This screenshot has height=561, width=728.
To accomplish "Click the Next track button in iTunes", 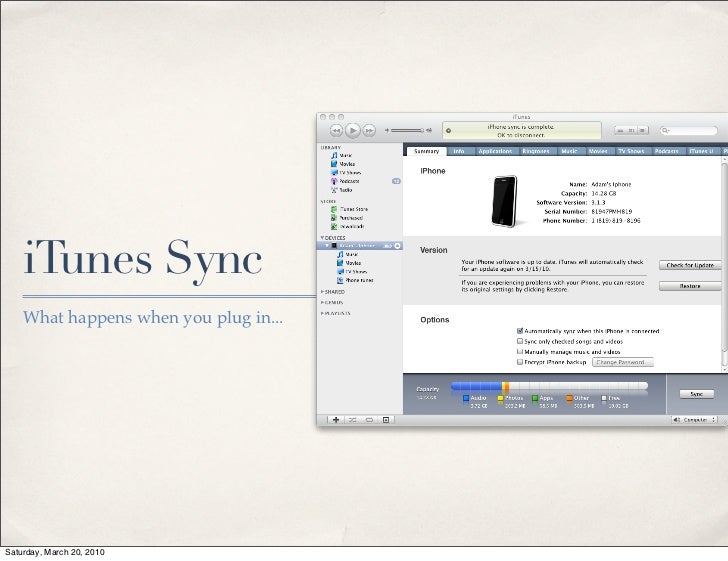I will click(x=369, y=130).
